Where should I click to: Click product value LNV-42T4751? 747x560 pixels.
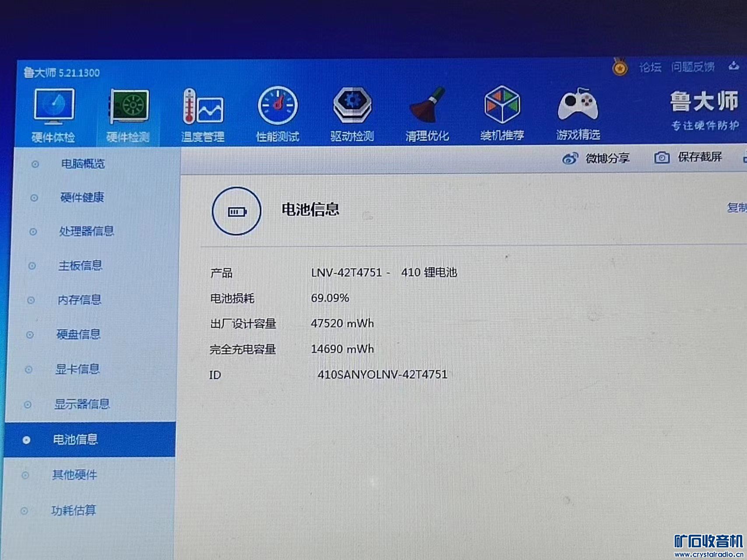click(x=346, y=273)
